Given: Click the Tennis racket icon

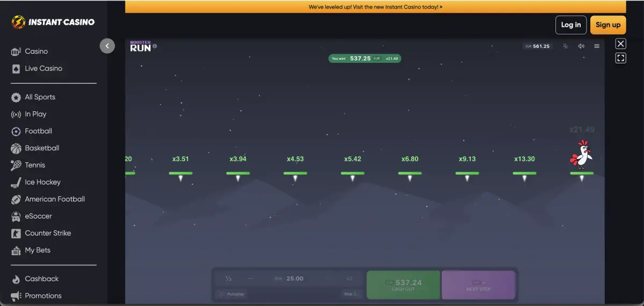Looking at the screenshot, I should pyautogui.click(x=16, y=165).
